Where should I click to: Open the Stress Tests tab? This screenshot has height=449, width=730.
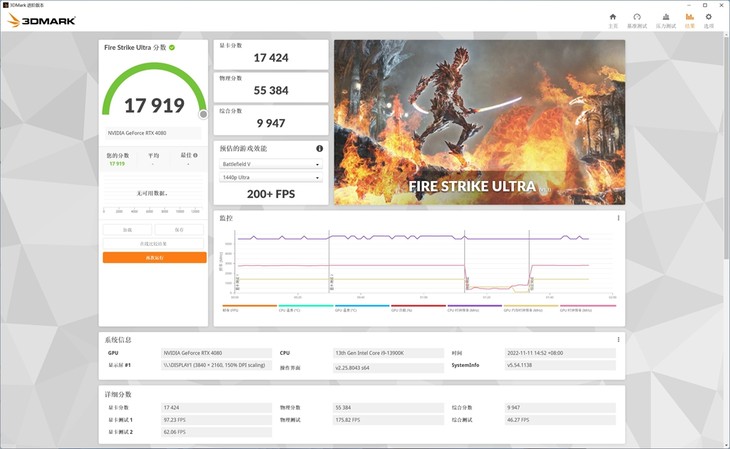point(666,20)
